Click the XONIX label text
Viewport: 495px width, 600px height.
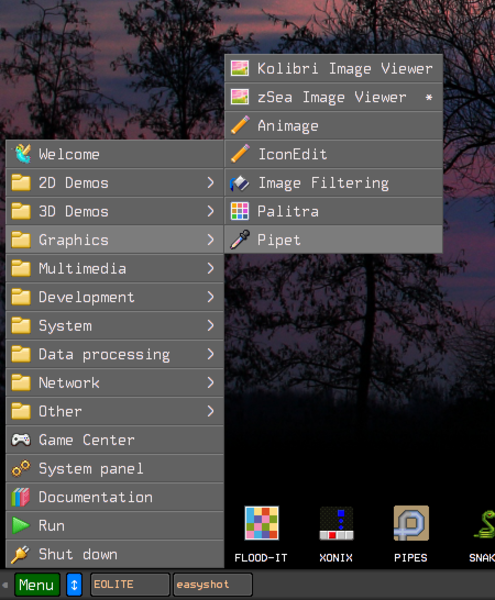(336, 558)
